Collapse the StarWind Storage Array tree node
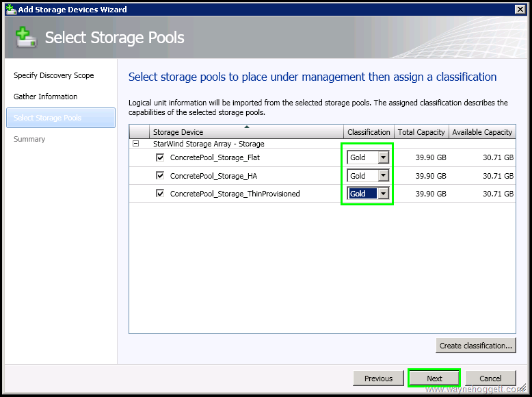Viewport: 532px width, 397px height. (135, 144)
